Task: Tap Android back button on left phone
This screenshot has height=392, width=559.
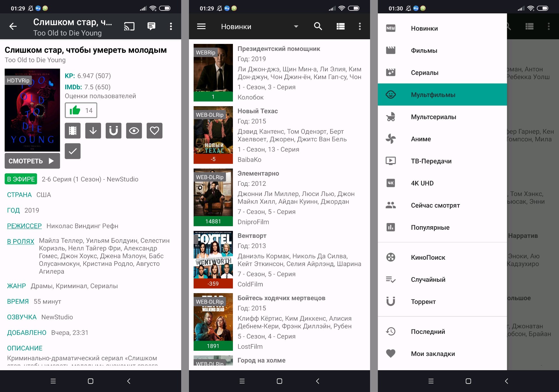Action: [x=129, y=381]
